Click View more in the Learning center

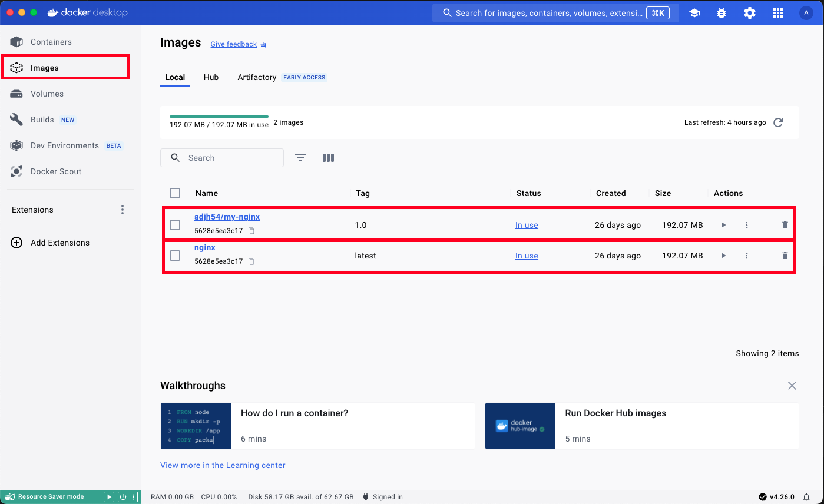click(223, 465)
